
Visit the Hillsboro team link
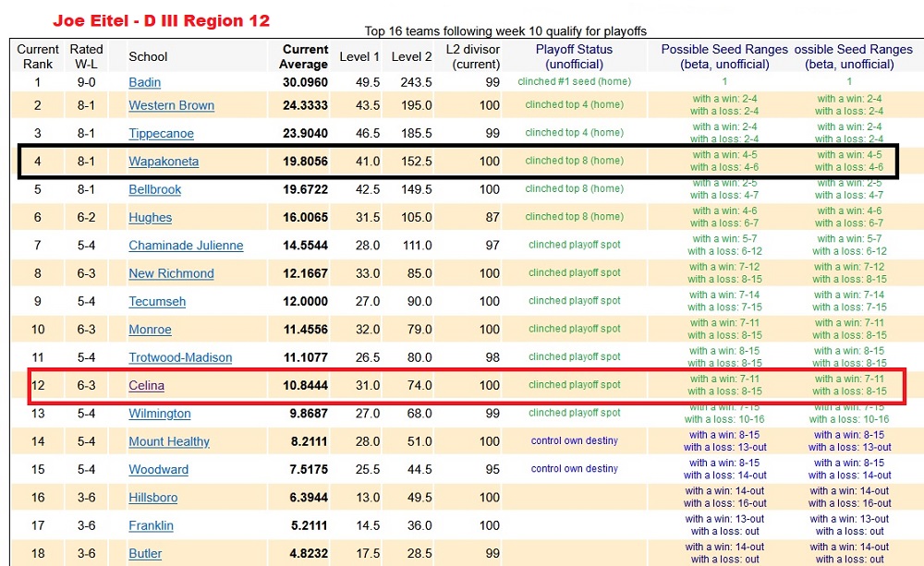(152, 498)
